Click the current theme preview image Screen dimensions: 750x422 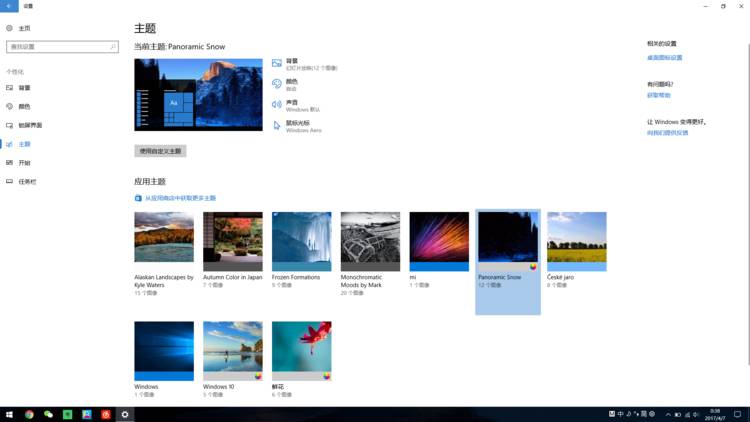(198, 95)
